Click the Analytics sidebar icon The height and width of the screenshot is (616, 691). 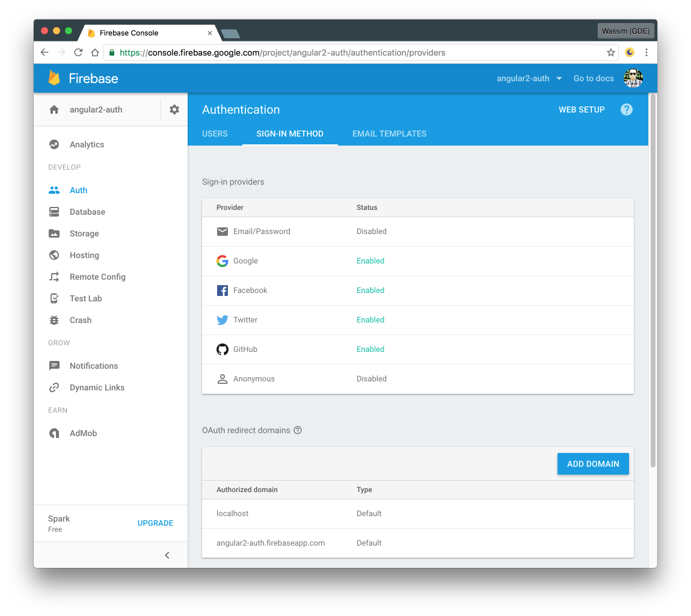click(x=54, y=144)
